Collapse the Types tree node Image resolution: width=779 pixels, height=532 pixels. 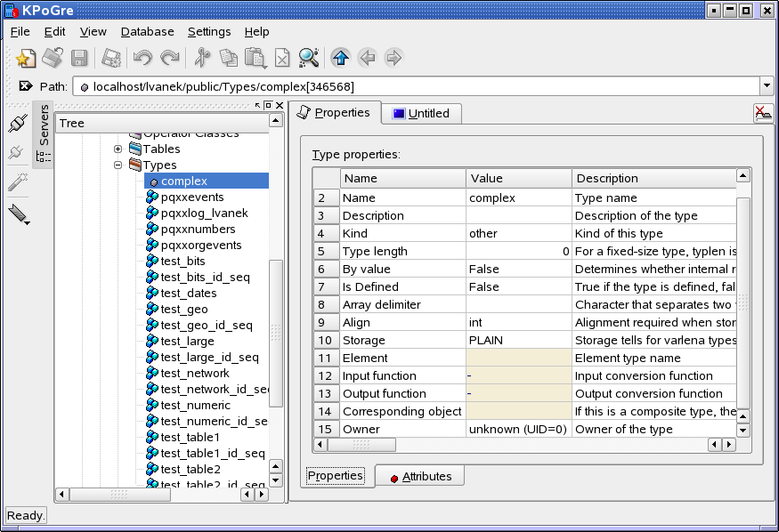click(x=118, y=165)
